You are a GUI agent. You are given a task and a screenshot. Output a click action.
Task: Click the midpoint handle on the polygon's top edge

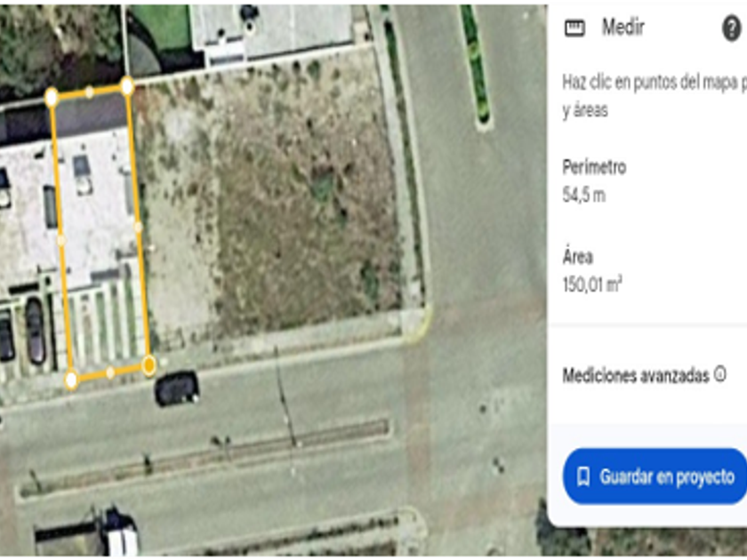89,92
